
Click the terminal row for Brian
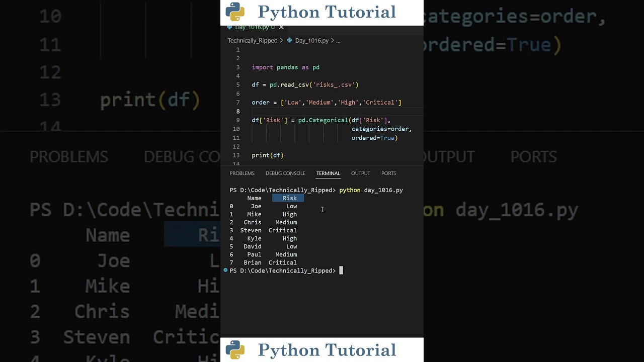point(264,262)
